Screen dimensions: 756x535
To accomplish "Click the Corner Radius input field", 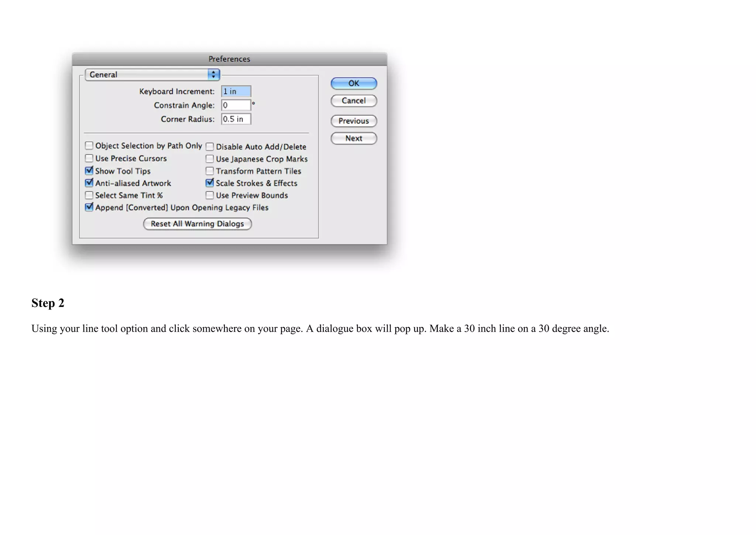I will [236, 119].
